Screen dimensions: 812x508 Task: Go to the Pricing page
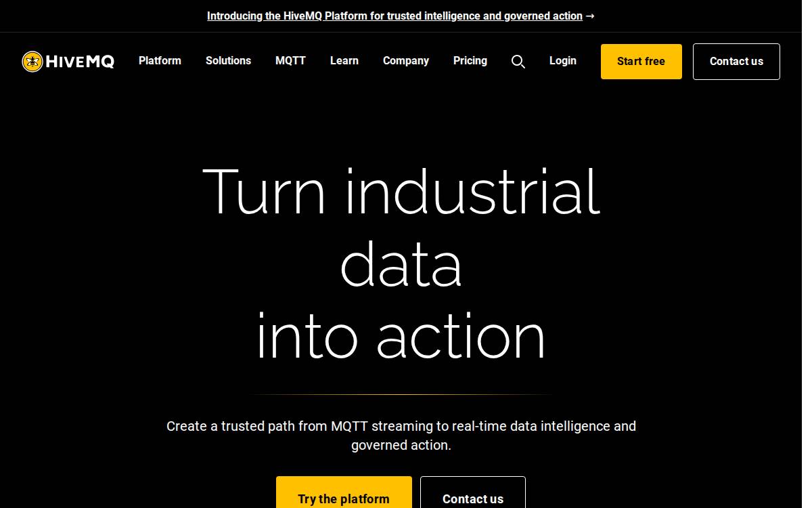click(470, 60)
